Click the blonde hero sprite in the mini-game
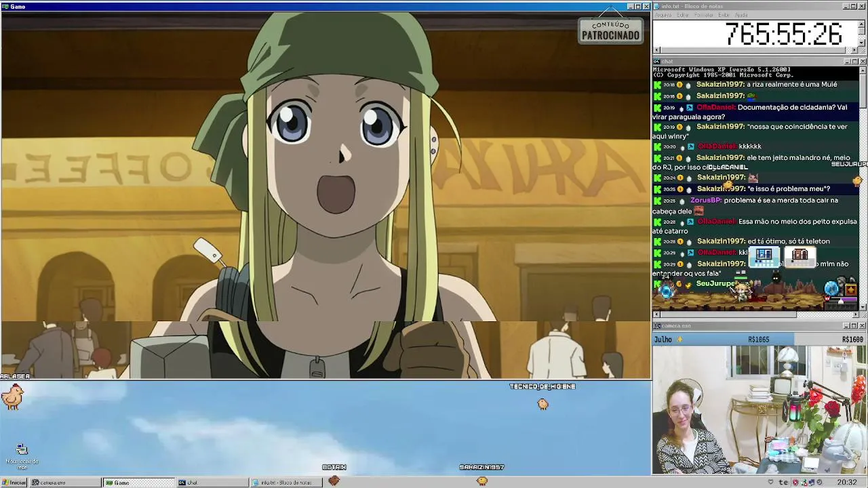The width and height of the screenshot is (868, 488). [x=741, y=291]
